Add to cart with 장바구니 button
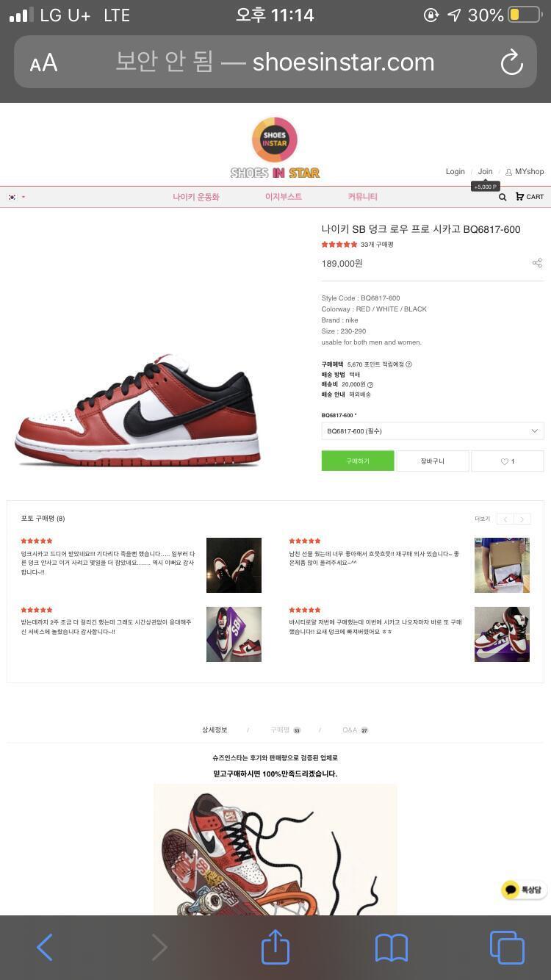 433,461
